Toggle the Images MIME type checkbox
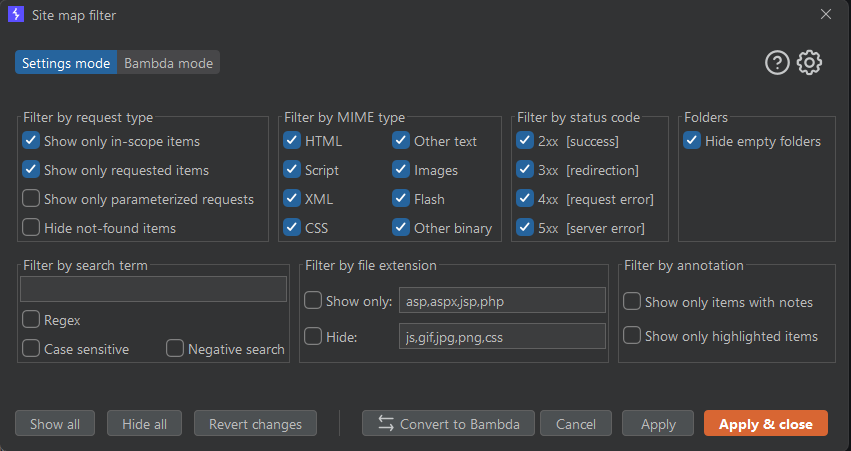 (401, 169)
